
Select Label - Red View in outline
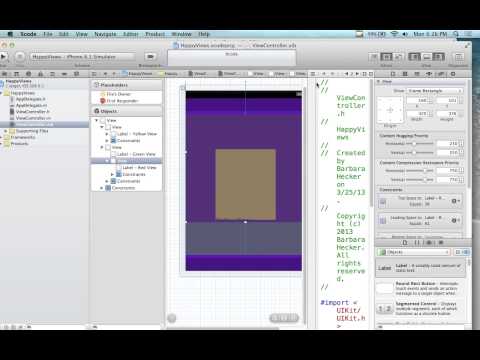[x=139, y=168]
